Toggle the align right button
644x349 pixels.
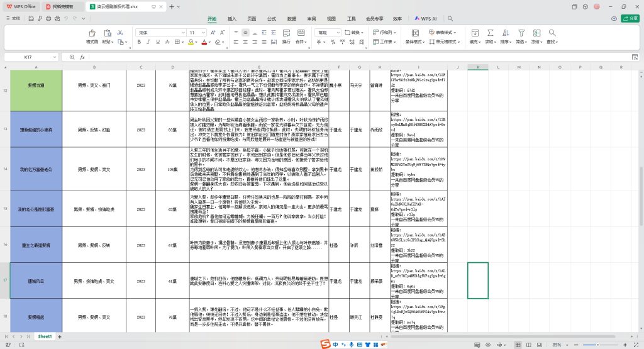click(x=255, y=42)
